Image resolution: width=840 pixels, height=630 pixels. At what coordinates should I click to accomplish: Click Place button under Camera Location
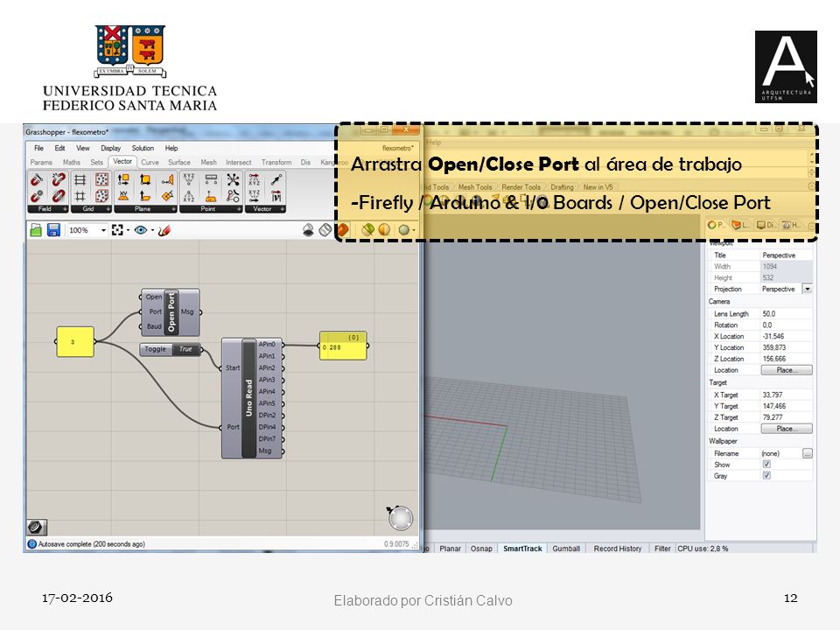(x=787, y=370)
